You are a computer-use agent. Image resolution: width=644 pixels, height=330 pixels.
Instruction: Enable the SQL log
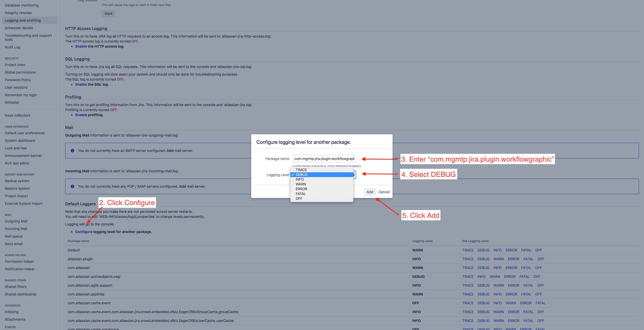tap(81, 84)
